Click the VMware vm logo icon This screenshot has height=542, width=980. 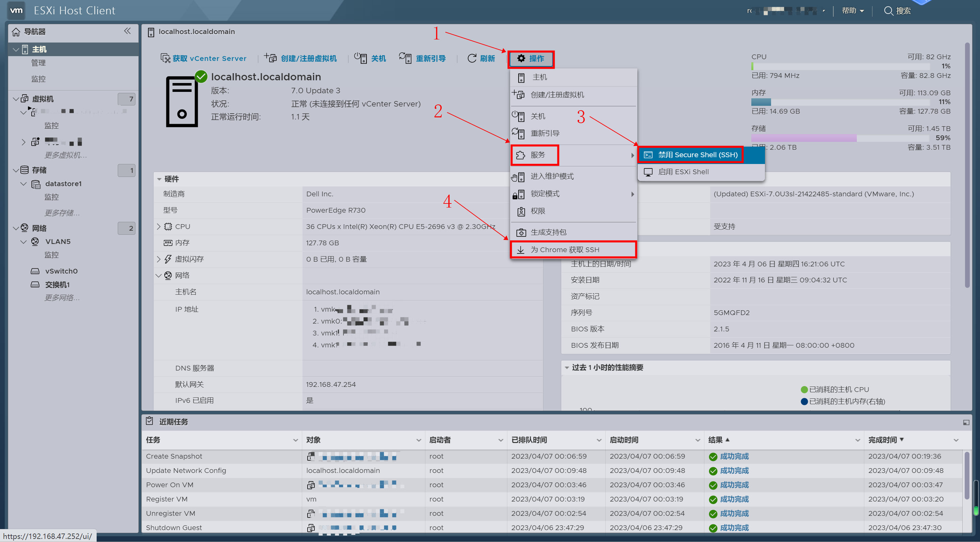pos(16,10)
